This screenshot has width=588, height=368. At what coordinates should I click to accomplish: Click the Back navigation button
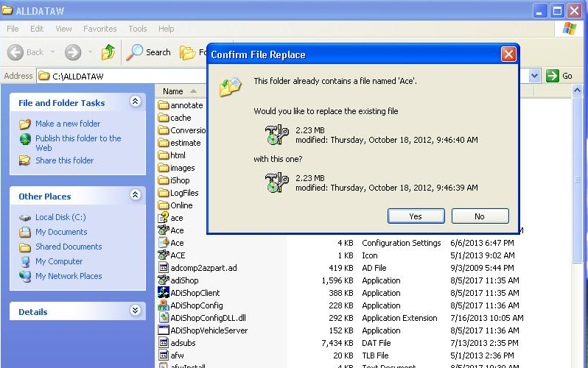point(25,52)
